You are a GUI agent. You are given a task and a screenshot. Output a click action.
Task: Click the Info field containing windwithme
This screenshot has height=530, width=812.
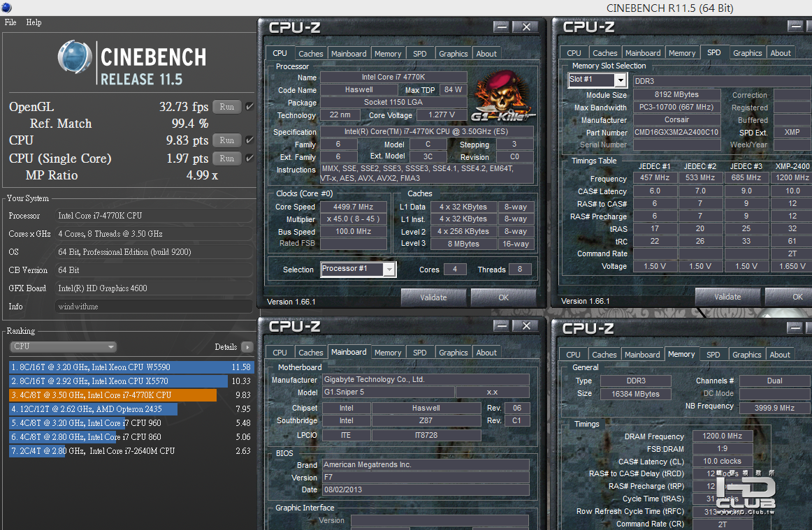tap(154, 307)
